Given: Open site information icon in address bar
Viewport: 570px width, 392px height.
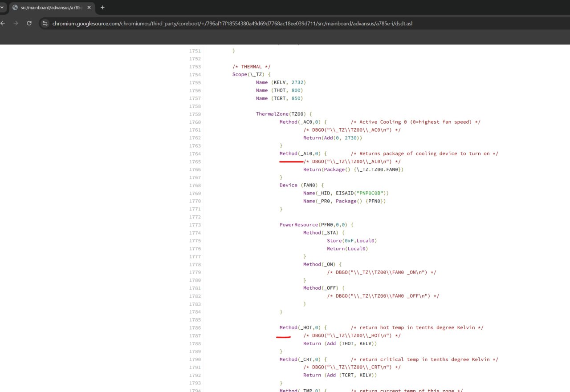Looking at the screenshot, I should pos(45,23).
